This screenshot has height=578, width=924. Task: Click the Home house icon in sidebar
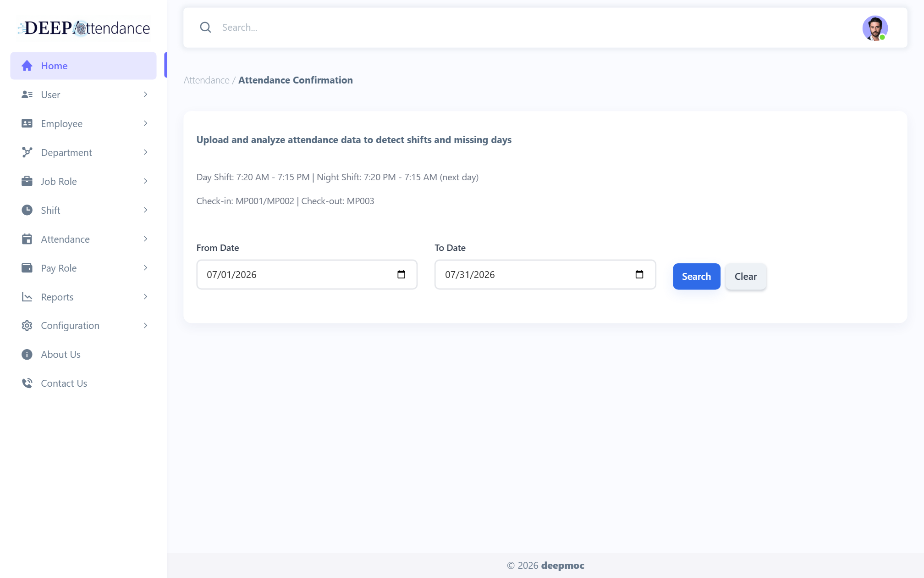27,66
